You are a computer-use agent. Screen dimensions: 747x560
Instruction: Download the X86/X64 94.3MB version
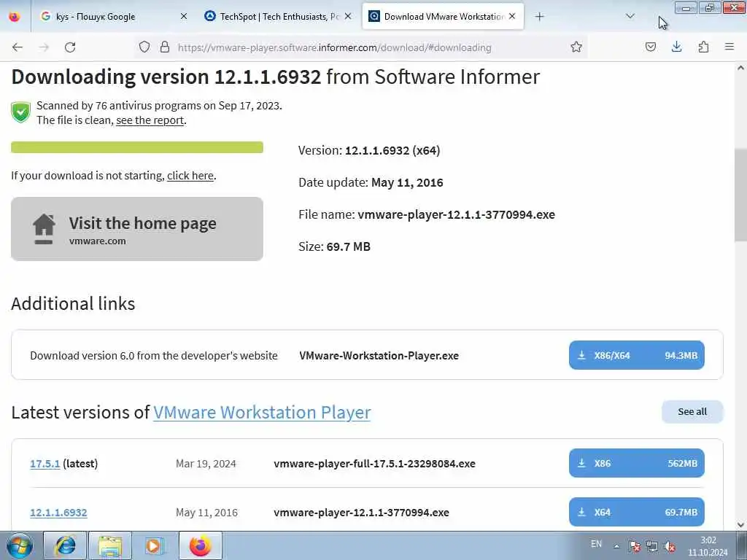coord(636,355)
